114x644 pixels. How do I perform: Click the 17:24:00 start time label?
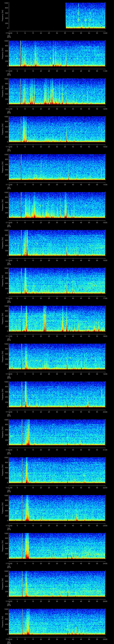click(x=9, y=601)
